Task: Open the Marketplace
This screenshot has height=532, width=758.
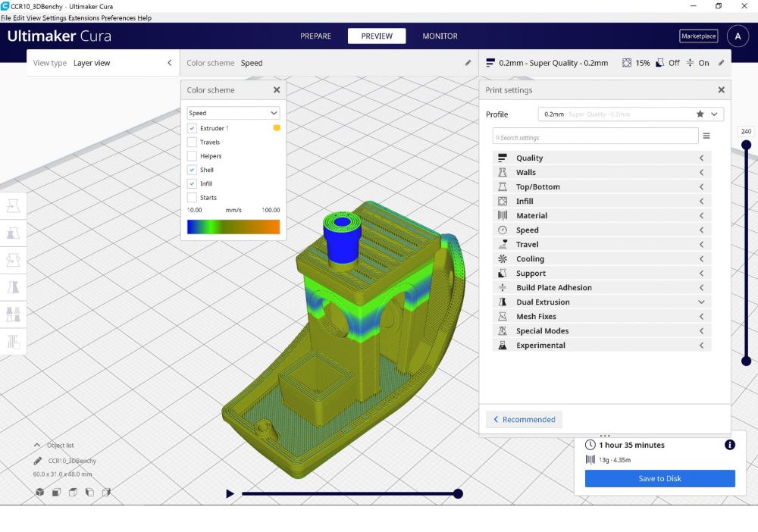Action: [x=699, y=36]
